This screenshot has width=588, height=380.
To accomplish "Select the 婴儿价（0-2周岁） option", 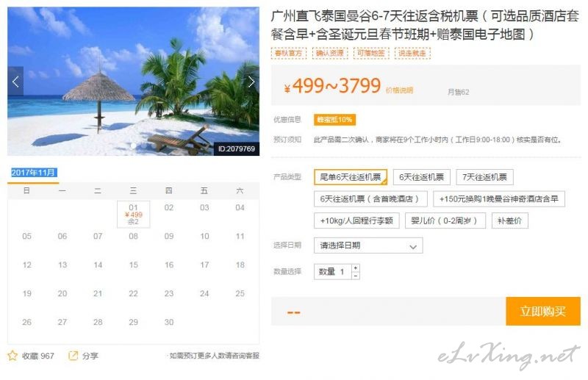I will point(445,221).
